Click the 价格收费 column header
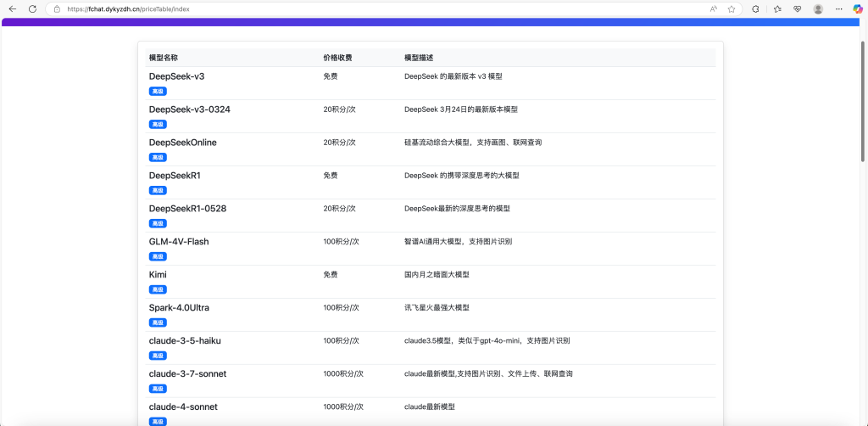The image size is (868, 426). click(x=337, y=58)
